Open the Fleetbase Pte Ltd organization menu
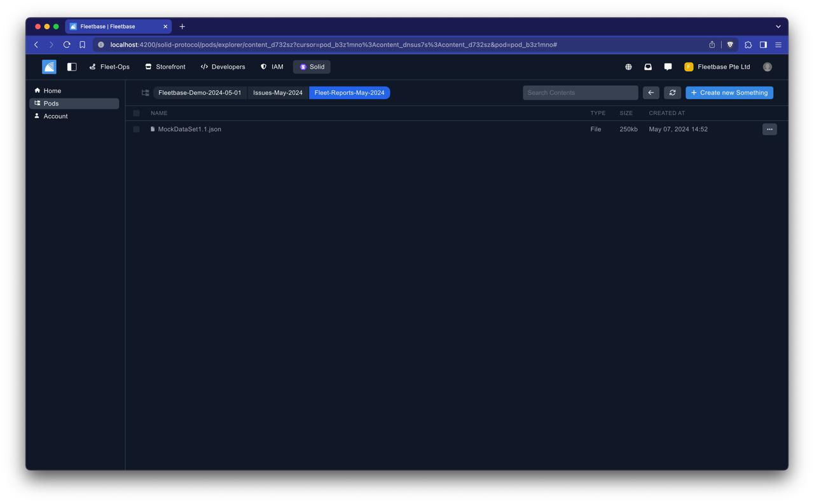 click(717, 67)
